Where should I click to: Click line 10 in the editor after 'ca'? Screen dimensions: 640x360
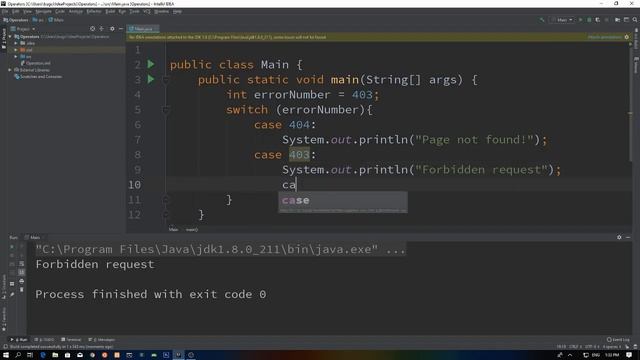click(297, 184)
